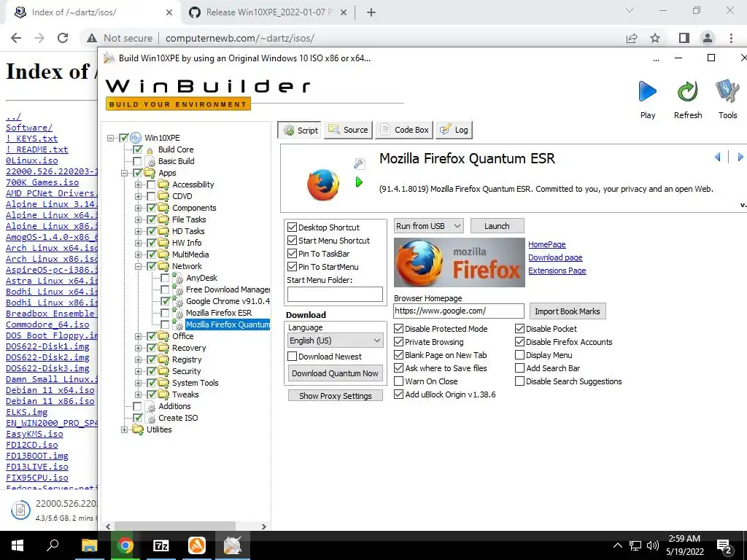Click the Play build icon

coord(648,91)
